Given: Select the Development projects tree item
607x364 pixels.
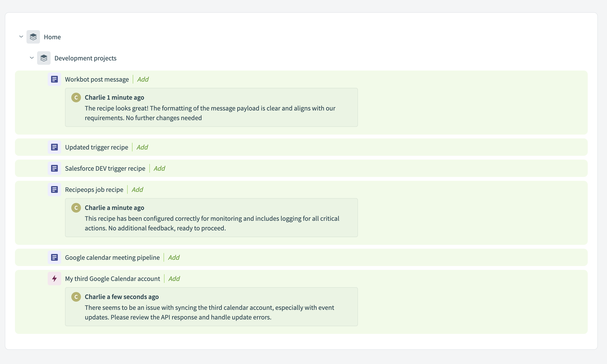Looking at the screenshot, I should (x=85, y=58).
